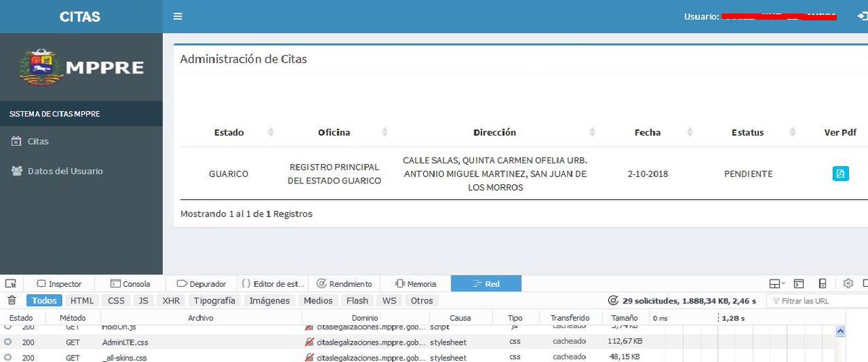The image size is (868, 362).
Task: Sort network requests by the Tipo column
Action: point(515,318)
